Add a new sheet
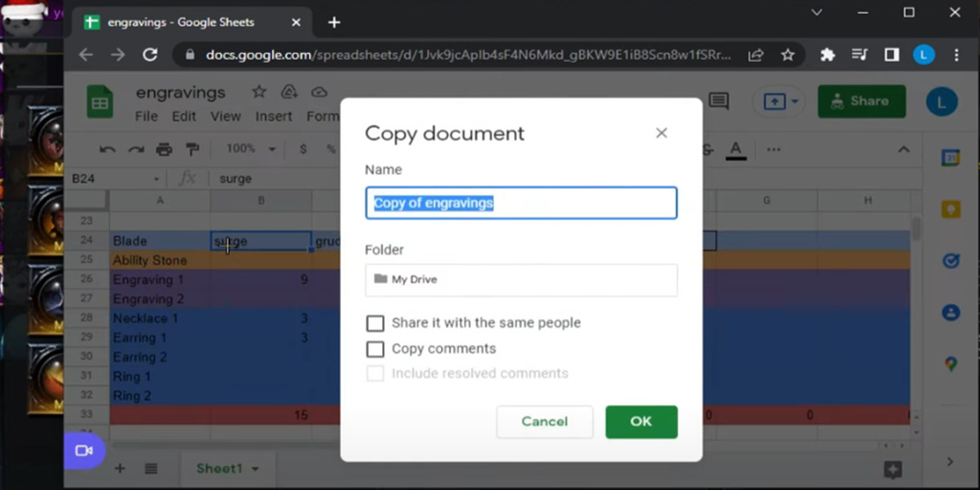980x490 pixels. point(119,469)
